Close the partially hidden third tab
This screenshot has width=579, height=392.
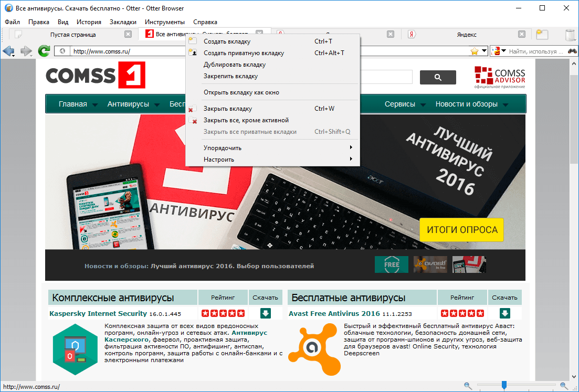click(x=391, y=34)
